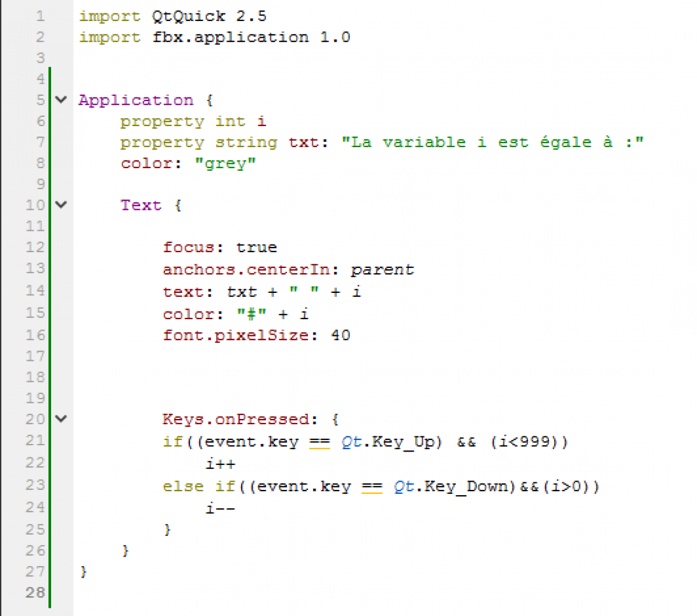Viewport: 697px width, 616px height.
Task: Click the italic parent keyword
Action: tap(382, 270)
